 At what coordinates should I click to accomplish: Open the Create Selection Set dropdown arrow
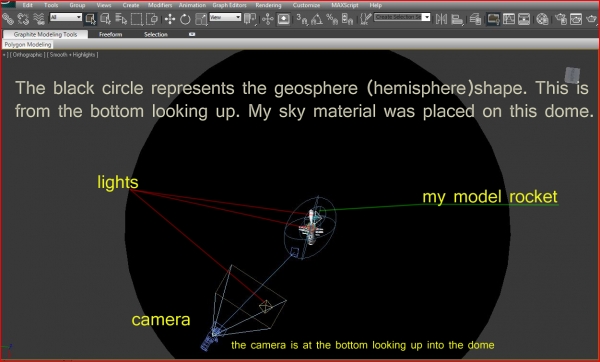[427, 17]
